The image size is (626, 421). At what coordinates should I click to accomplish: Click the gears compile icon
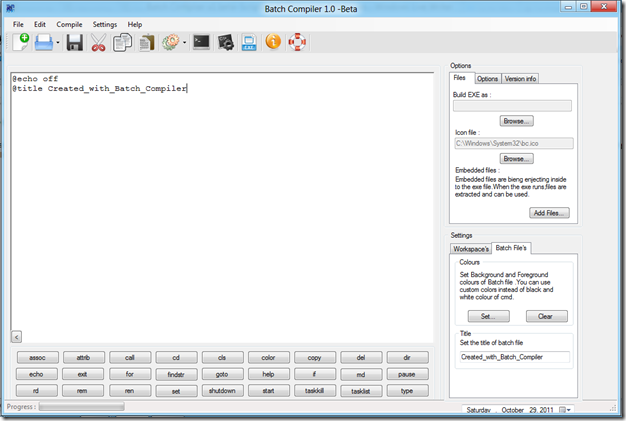(171, 42)
